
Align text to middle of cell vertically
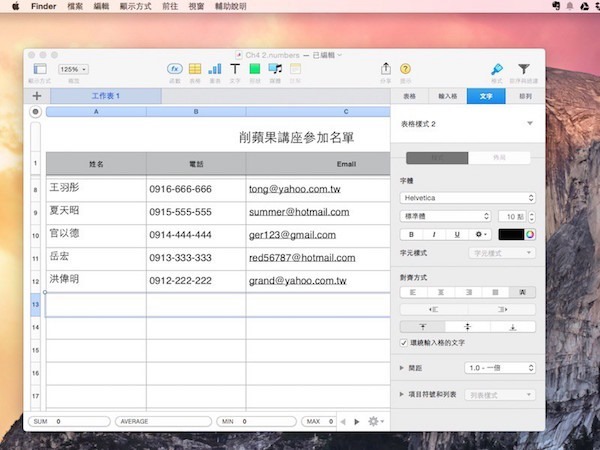(468, 327)
